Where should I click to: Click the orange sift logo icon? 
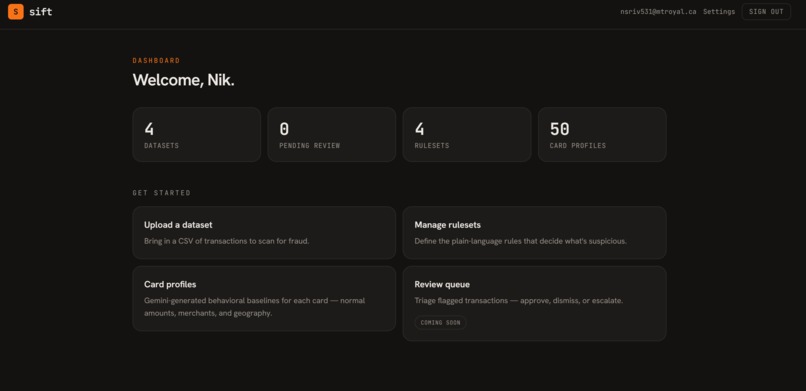[15, 11]
